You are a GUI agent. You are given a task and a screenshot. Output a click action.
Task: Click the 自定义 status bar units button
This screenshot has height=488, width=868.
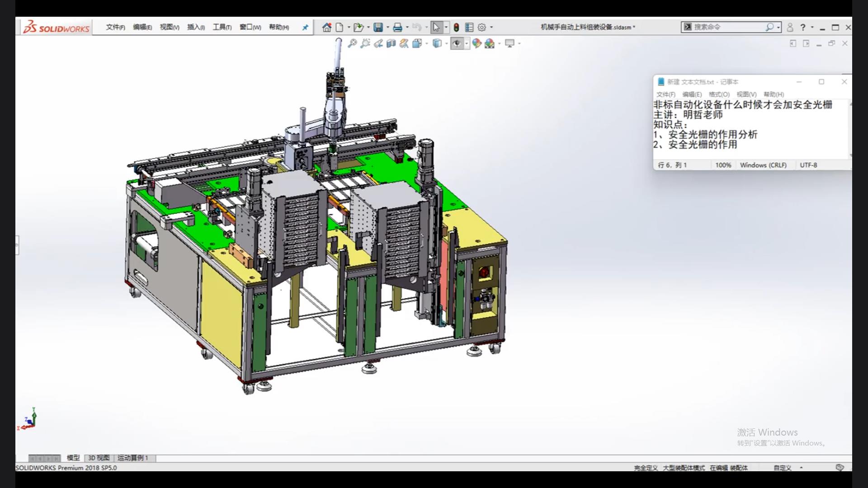tap(783, 468)
